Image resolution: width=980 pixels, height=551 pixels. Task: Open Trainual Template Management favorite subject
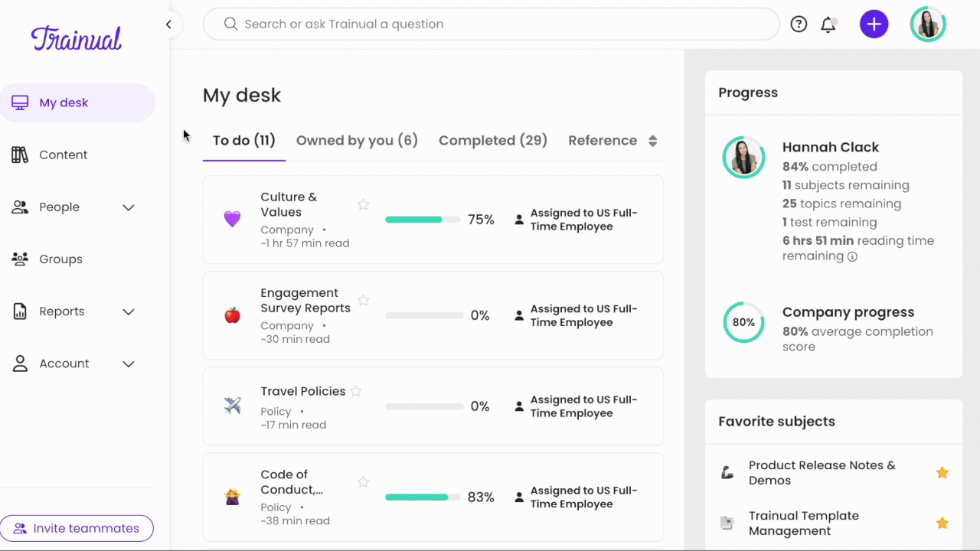pyautogui.click(x=804, y=523)
